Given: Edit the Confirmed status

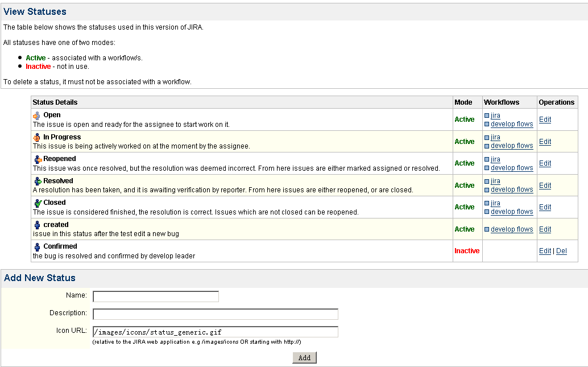Looking at the screenshot, I should click(x=545, y=251).
